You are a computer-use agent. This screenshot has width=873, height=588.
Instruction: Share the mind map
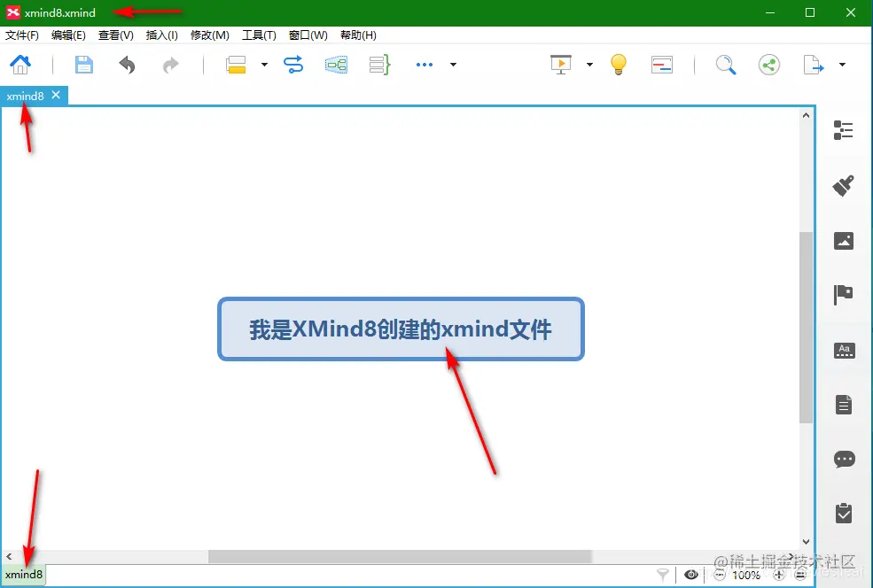[769, 65]
